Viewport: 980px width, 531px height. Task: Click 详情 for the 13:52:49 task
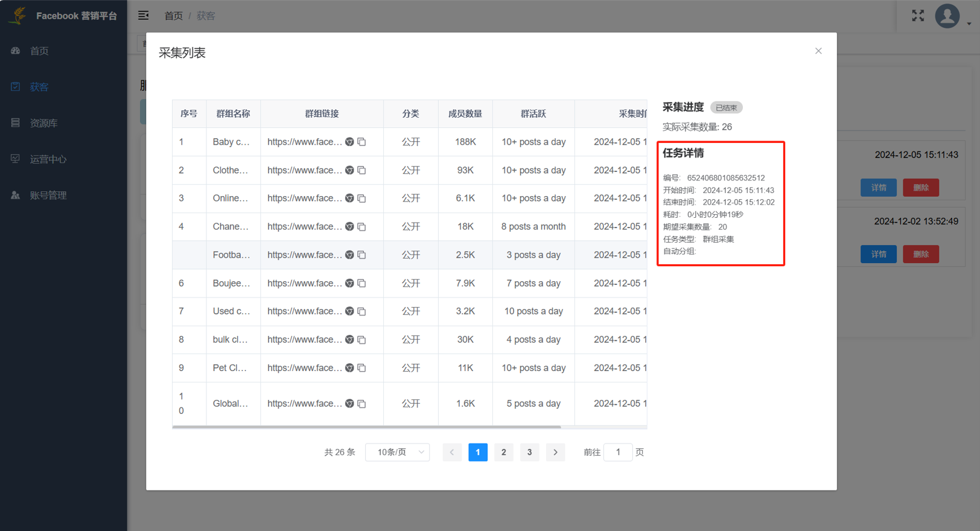tap(879, 254)
